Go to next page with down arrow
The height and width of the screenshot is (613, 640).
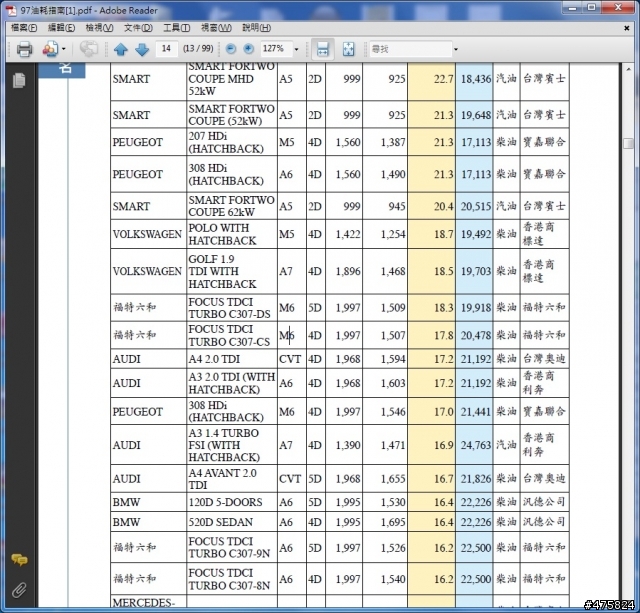click(142, 49)
